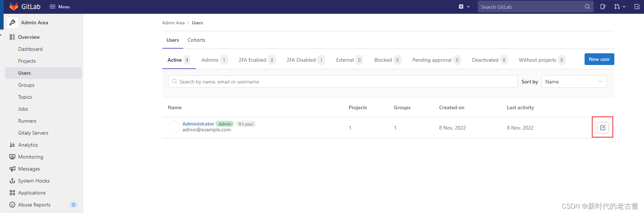
Task: Click the GitLab fox logo
Action: coord(13,7)
